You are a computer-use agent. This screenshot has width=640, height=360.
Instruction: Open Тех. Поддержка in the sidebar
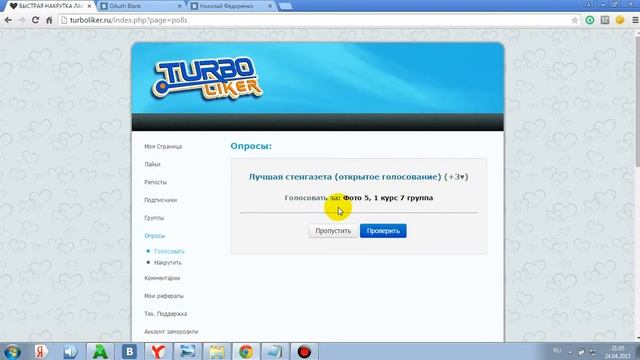(x=165, y=314)
